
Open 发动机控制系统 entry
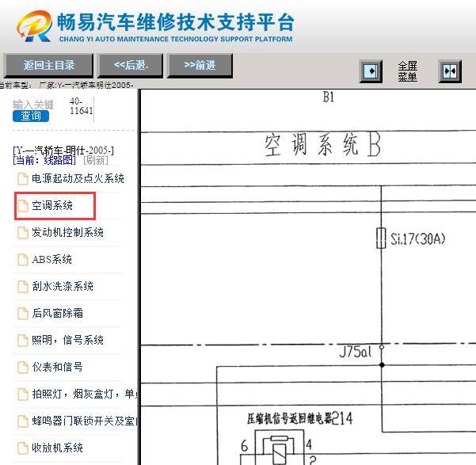pos(67,233)
